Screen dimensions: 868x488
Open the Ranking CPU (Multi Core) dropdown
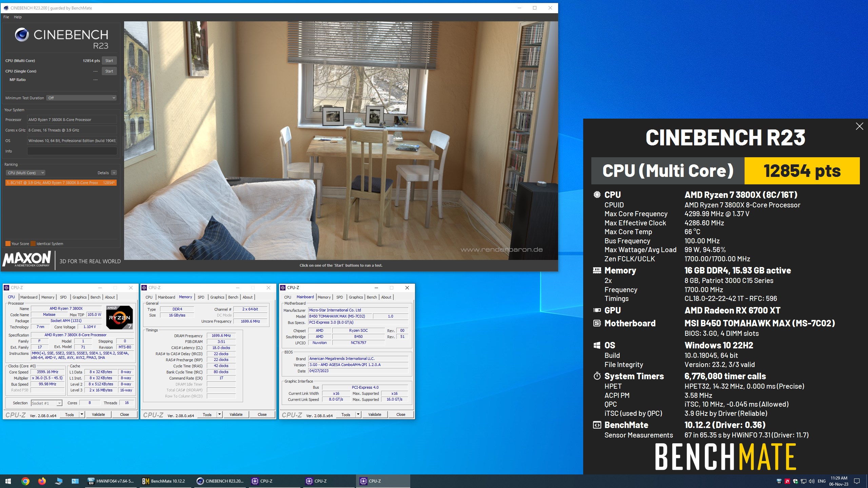[x=25, y=173]
